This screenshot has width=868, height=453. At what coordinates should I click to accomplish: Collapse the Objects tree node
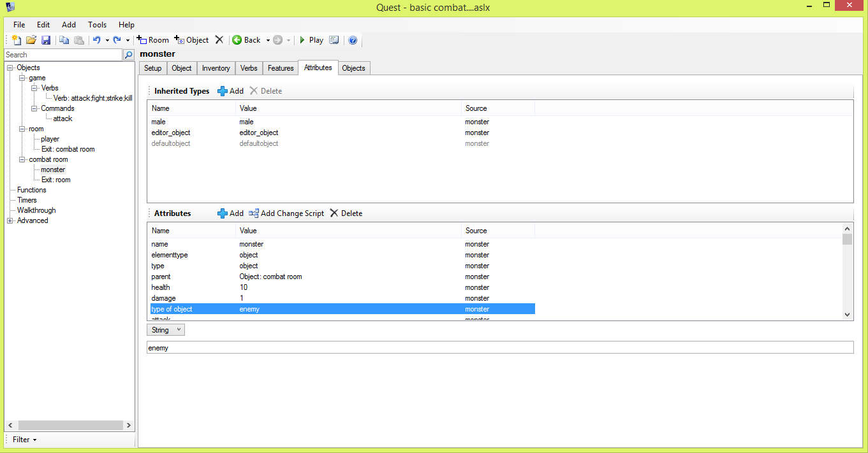pyautogui.click(x=10, y=68)
